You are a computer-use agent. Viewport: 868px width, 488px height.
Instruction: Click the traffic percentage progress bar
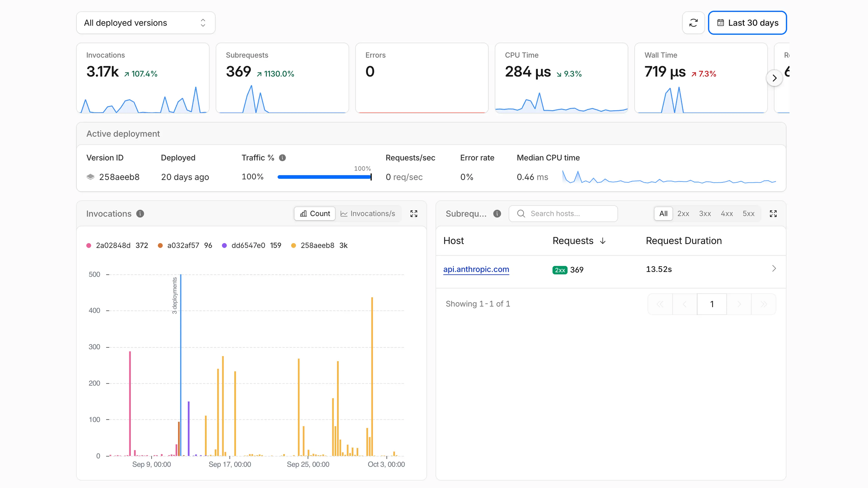(x=325, y=177)
